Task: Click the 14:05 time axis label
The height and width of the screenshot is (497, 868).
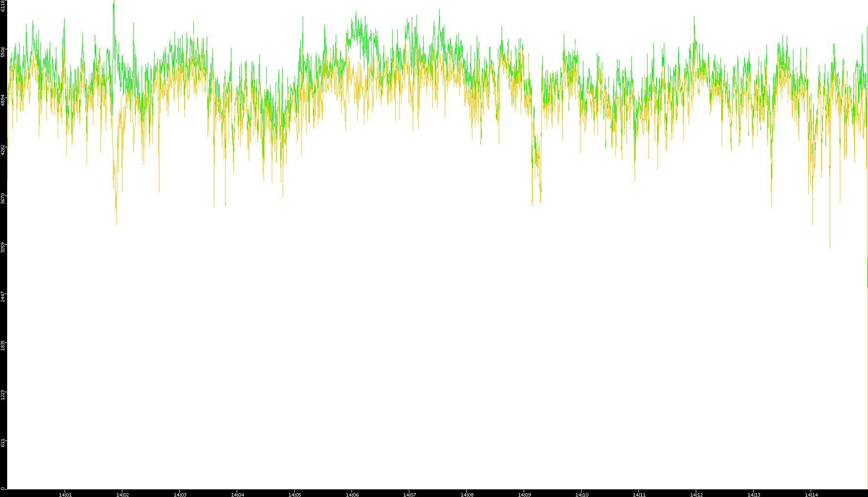Action: click(295, 495)
